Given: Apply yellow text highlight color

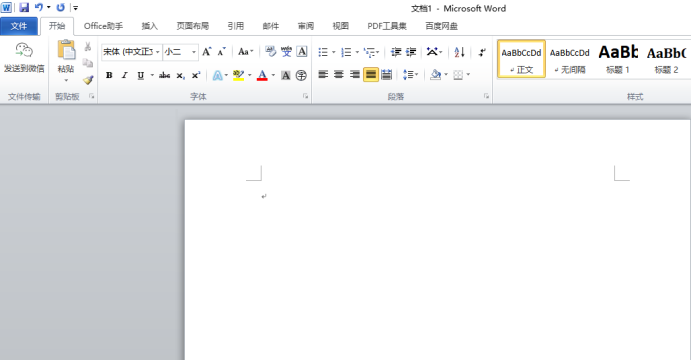Looking at the screenshot, I should (x=239, y=75).
